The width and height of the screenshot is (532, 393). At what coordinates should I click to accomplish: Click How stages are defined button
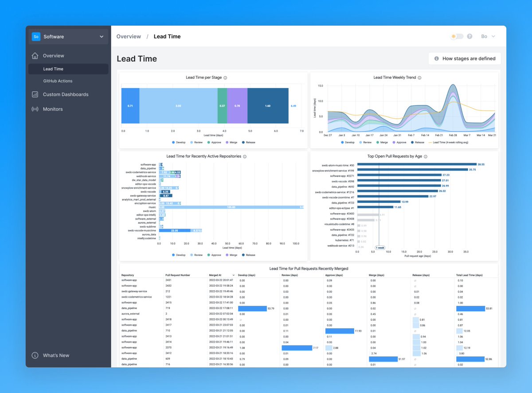click(465, 58)
